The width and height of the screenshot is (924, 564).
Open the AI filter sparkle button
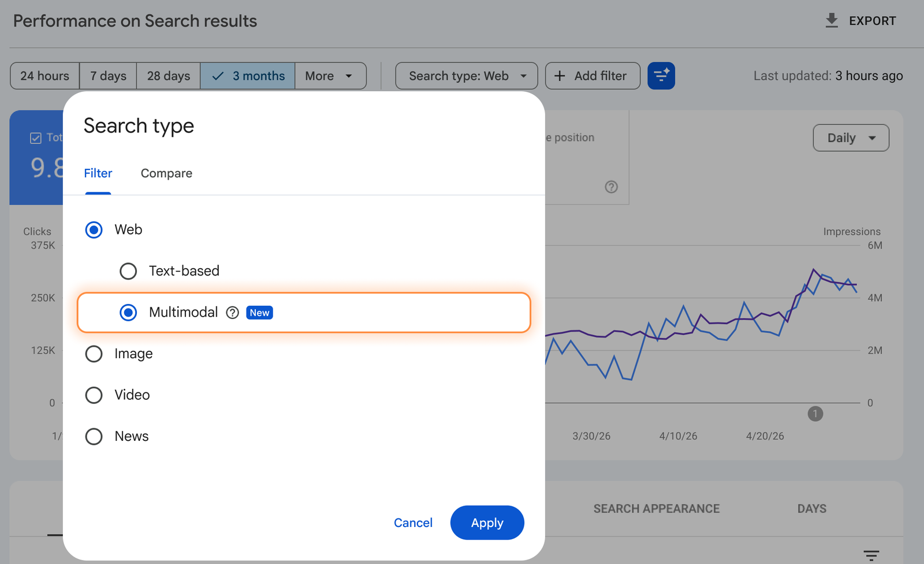pyautogui.click(x=661, y=76)
